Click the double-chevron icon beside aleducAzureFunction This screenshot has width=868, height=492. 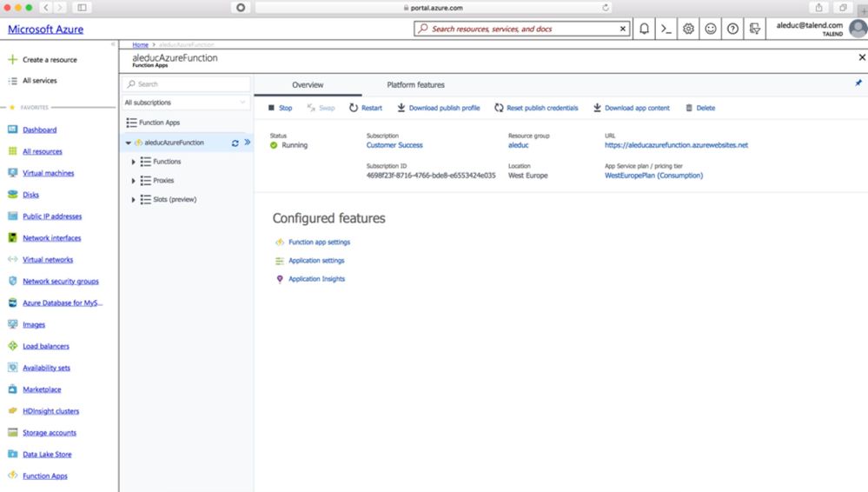(248, 143)
